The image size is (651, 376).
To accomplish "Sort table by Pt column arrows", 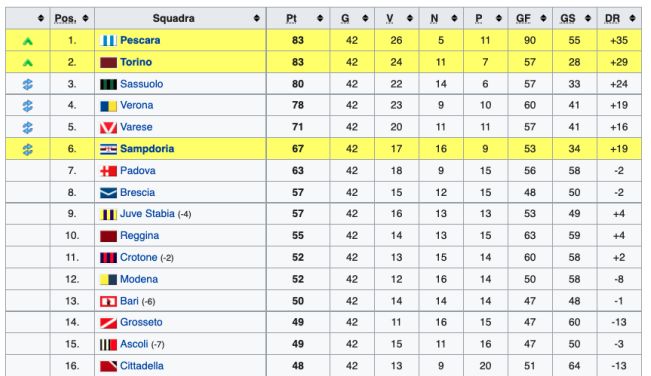I will point(320,18).
